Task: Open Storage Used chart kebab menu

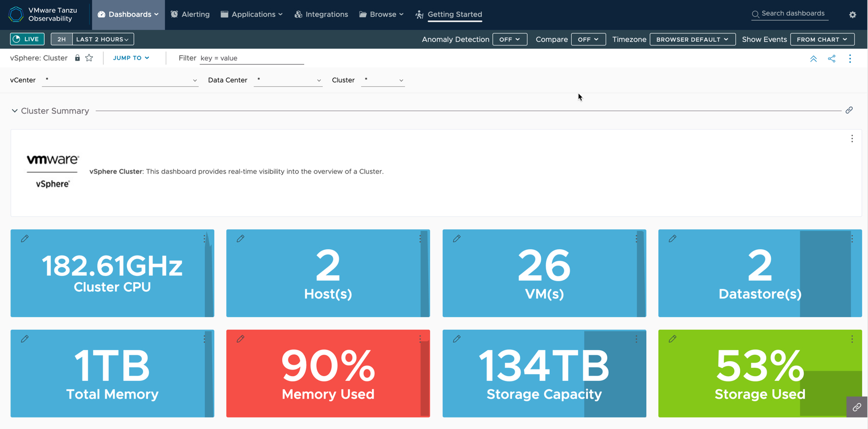Action: click(x=852, y=339)
